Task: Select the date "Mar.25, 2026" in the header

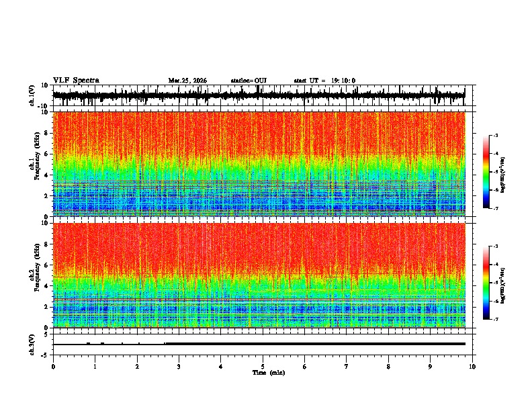Action: click(187, 81)
